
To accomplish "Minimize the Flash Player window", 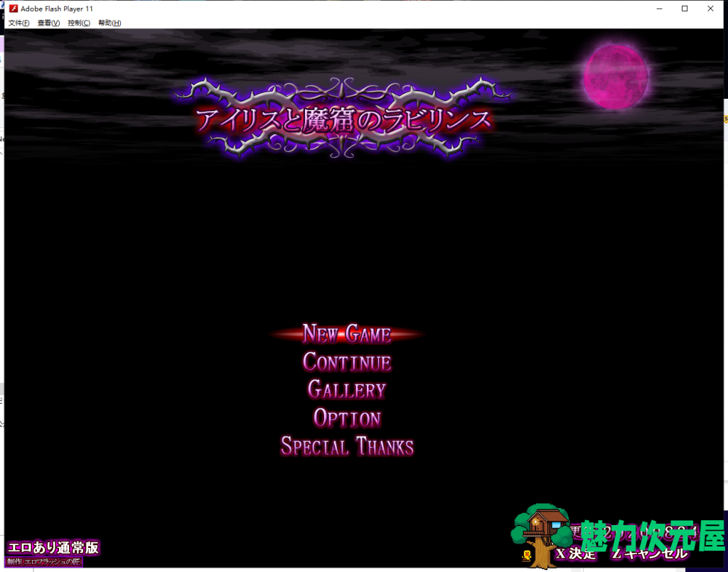I will tap(659, 9).
